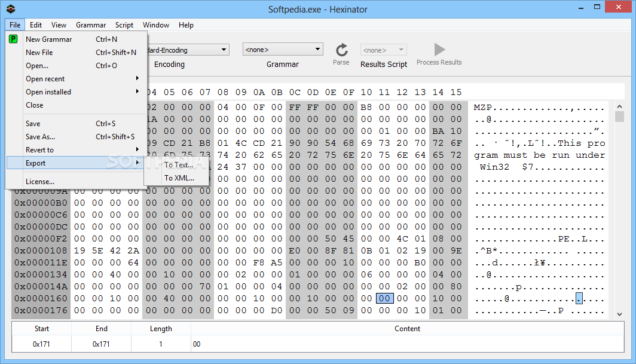Click byte F8 in row 0x000011E
The width and height of the screenshot is (636, 364).
[259, 262]
